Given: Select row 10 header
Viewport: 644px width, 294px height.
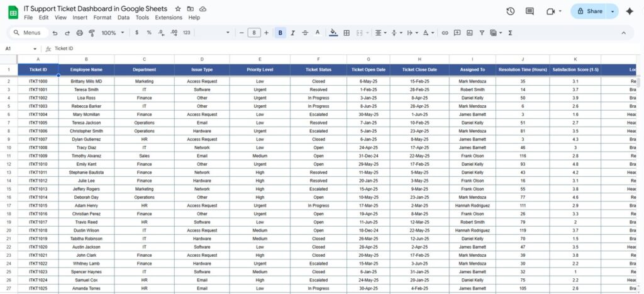Looking at the screenshot, I should tap(9, 147).
